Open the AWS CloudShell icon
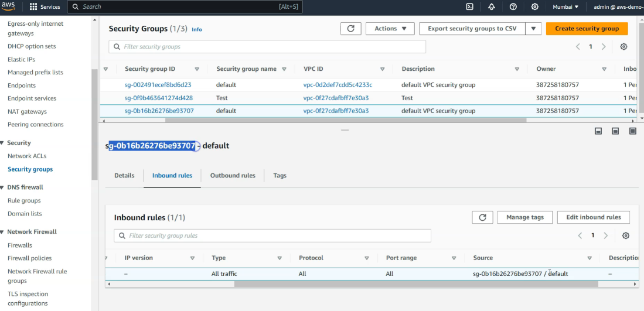The image size is (644, 311). click(x=469, y=7)
